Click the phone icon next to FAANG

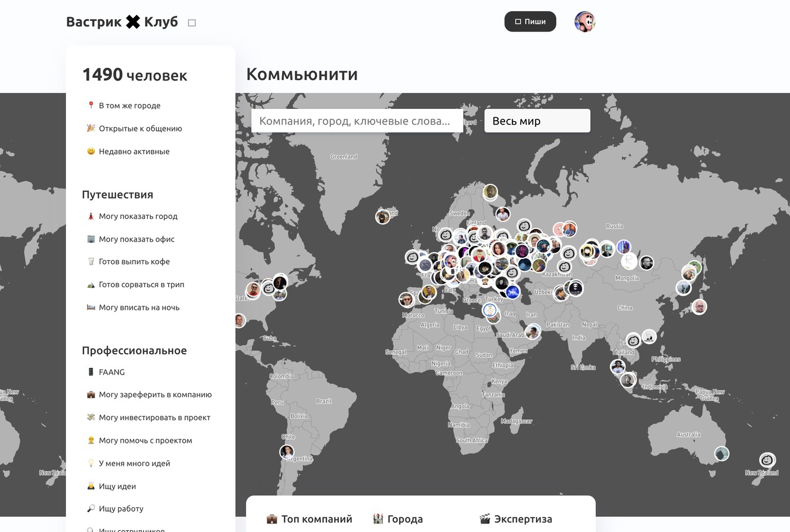click(91, 372)
